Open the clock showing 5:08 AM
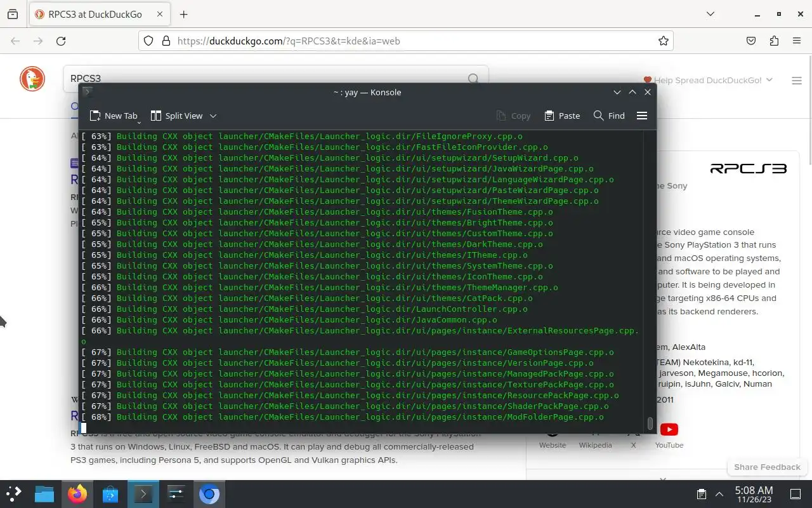812x508 pixels. pyautogui.click(x=754, y=494)
